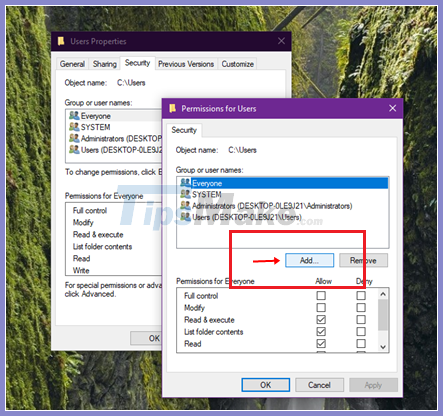Click the permissions list scrollbar thumb

(383, 314)
